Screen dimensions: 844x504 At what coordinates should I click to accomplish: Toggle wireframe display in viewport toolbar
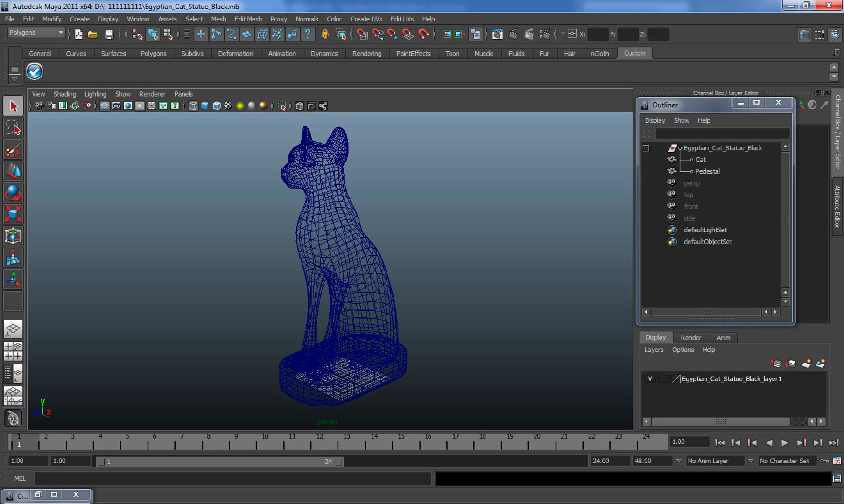(193, 106)
